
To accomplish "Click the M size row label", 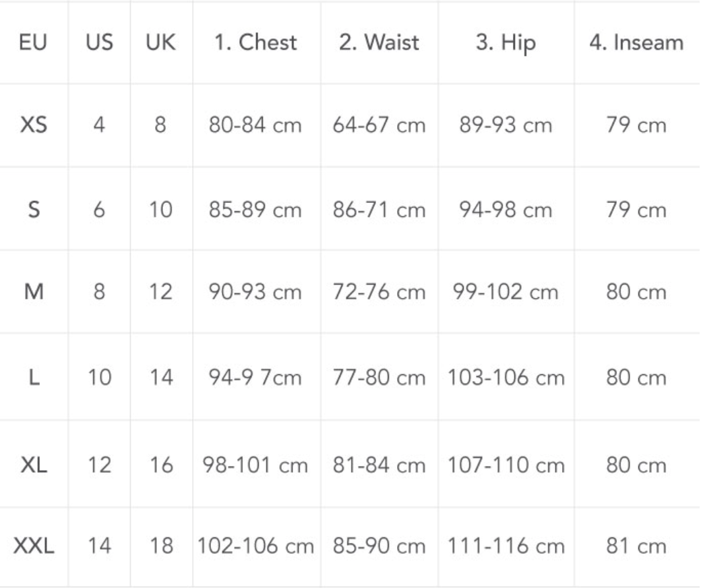I will pos(33,293).
